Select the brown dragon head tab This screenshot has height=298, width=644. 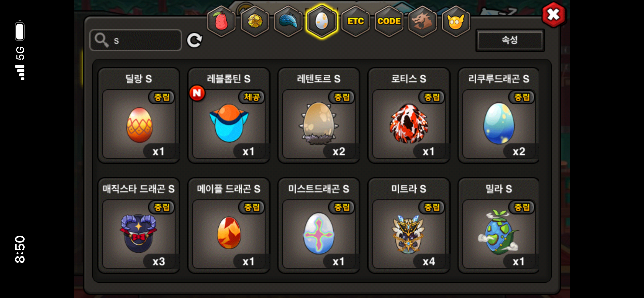click(422, 22)
